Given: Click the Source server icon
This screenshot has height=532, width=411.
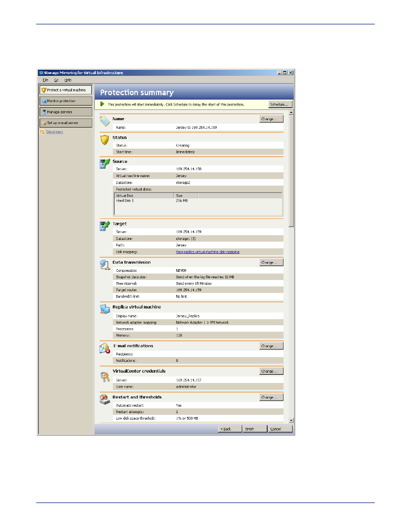Looking at the screenshot, I should [105, 164].
